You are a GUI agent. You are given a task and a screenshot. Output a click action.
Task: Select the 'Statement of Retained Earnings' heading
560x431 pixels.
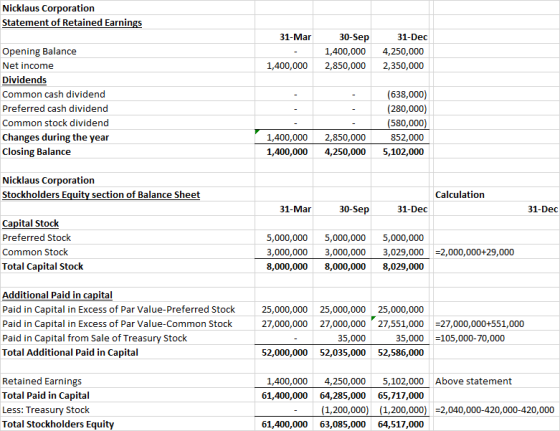(x=72, y=22)
